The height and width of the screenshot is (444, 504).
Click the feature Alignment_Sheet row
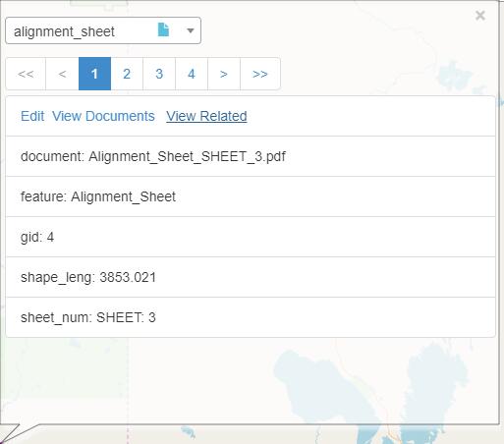click(251, 196)
